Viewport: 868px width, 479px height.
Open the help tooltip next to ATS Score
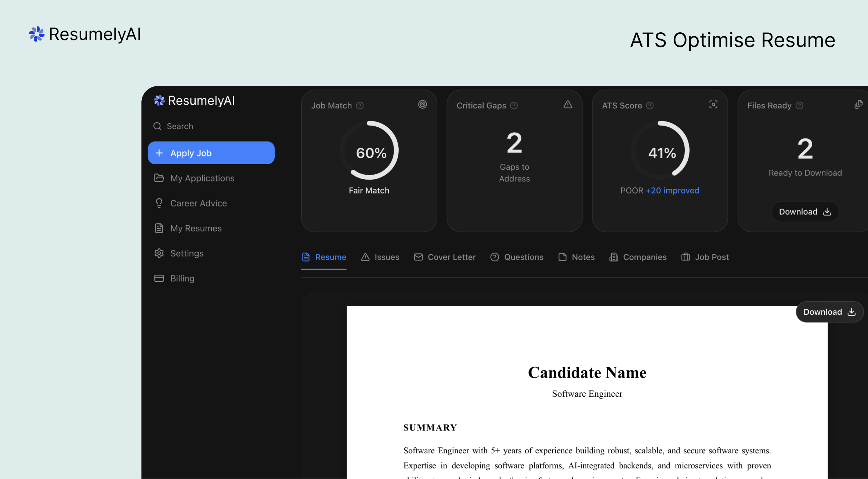point(650,105)
